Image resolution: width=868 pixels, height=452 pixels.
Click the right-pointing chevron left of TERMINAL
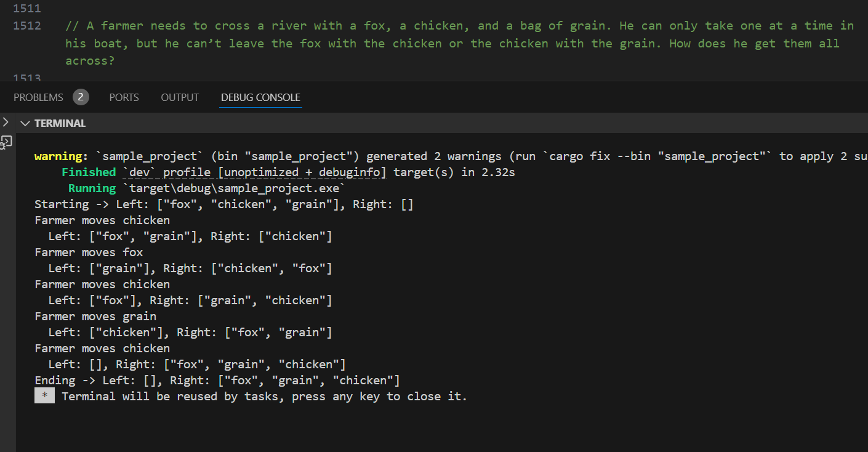pos(5,122)
